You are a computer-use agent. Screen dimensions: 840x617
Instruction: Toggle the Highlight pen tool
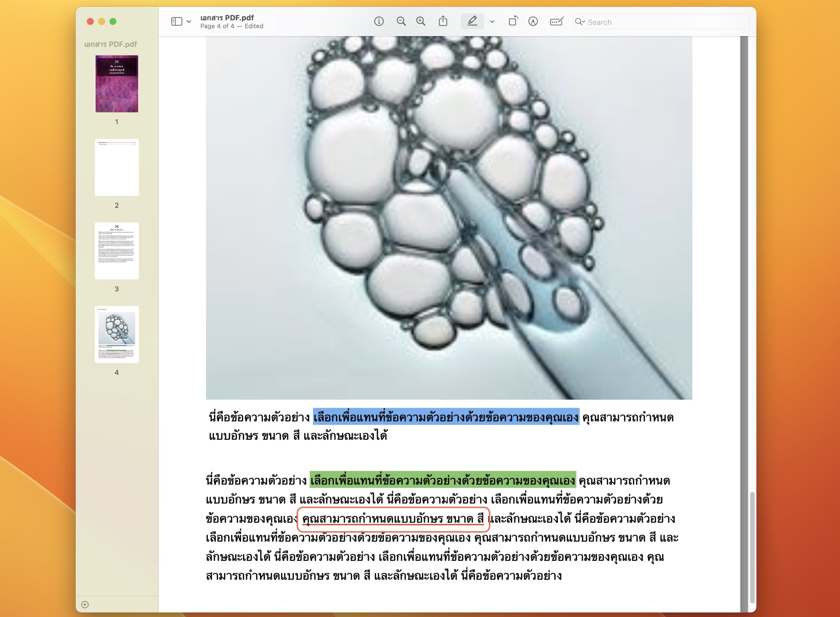pyautogui.click(x=472, y=21)
